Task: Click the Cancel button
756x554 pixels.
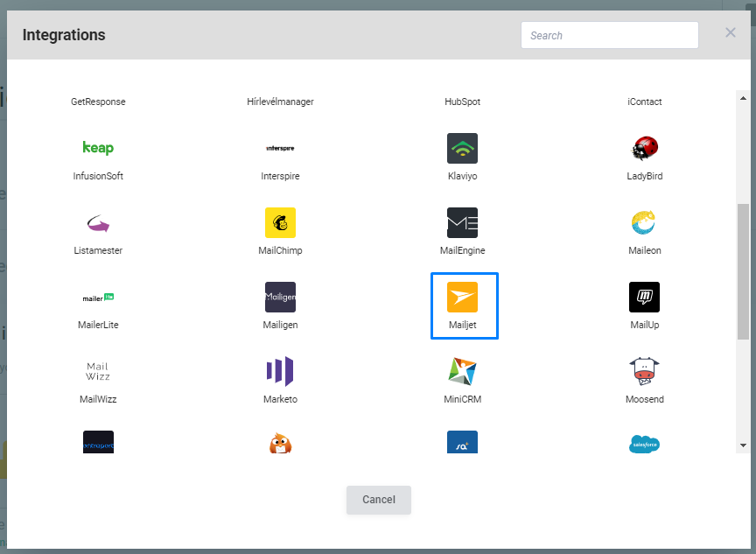Action: [x=379, y=500]
